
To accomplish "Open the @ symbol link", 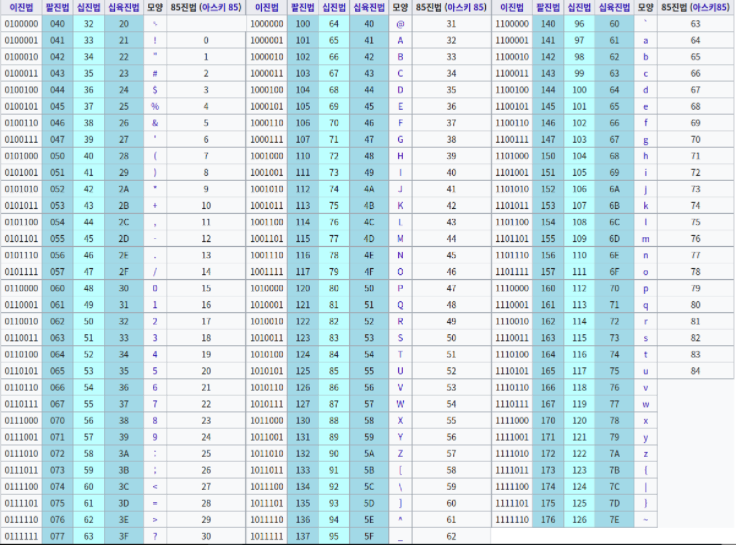I will click(400, 24).
